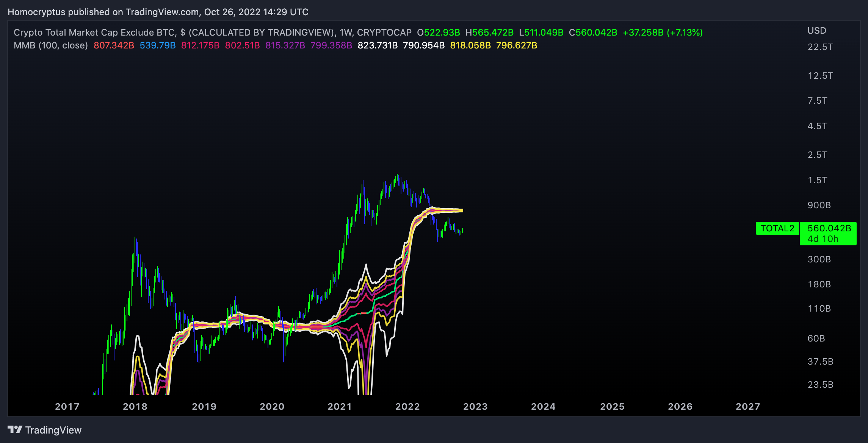Click the 23.5B price axis label
This screenshot has width=868, height=443.
point(821,385)
